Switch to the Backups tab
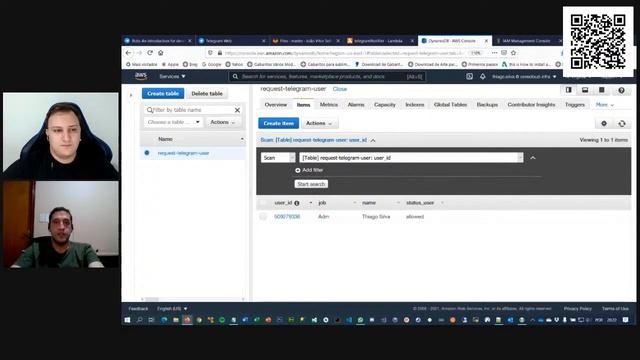Image resolution: width=640 pixels, height=360 pixels. (x=487, y=105)
